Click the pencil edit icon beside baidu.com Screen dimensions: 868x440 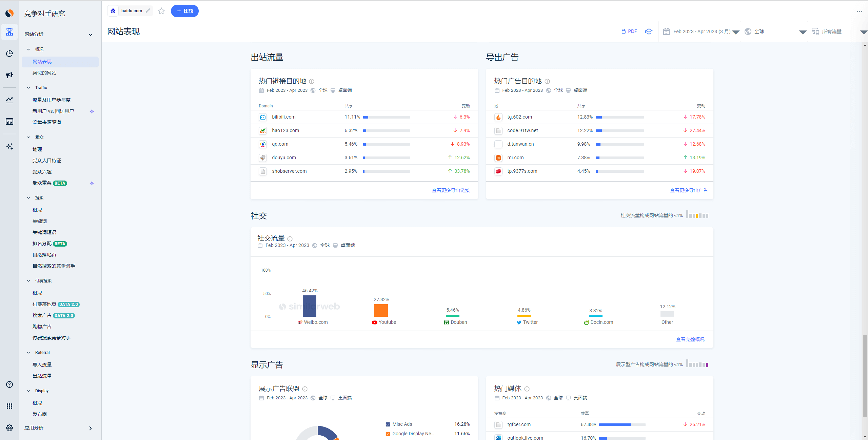click(x=148, y=11)
